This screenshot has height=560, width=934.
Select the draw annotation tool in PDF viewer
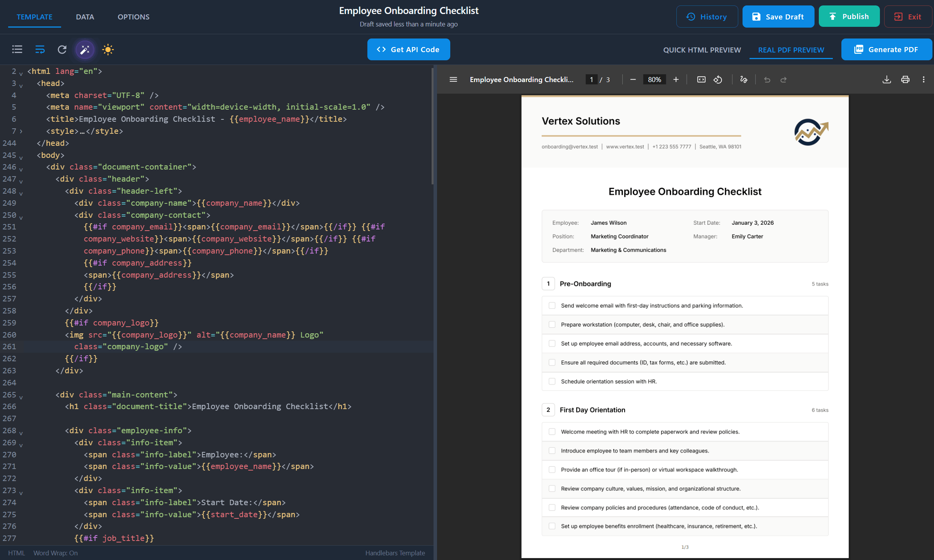pos(744,79)
